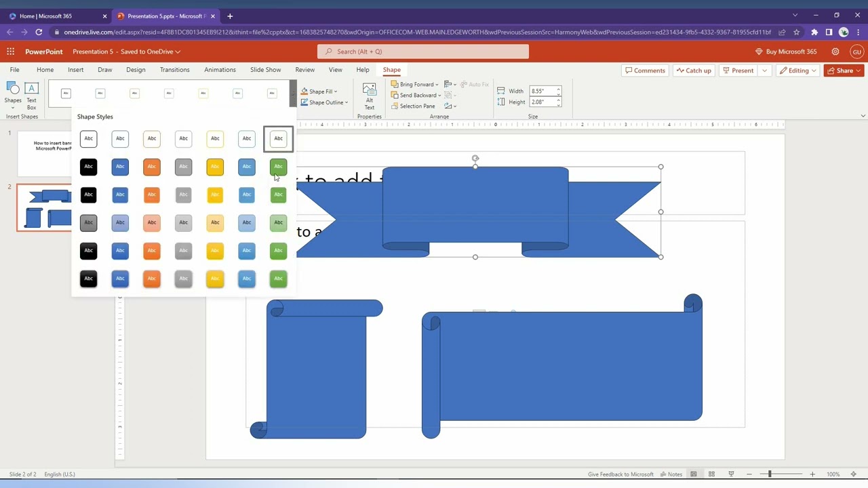Go back in browser history
This screenshot has width=868, height=488.
[9, 32]
